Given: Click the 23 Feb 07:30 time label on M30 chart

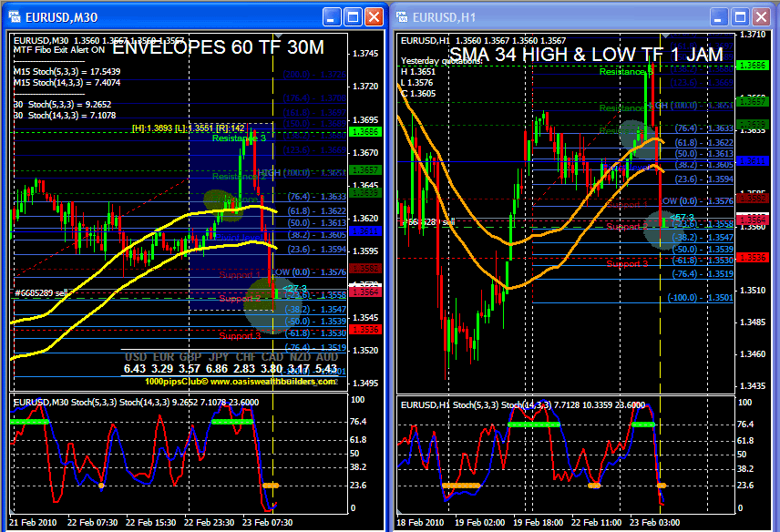Looking at the screenshot, I should (x=267, y=523).
